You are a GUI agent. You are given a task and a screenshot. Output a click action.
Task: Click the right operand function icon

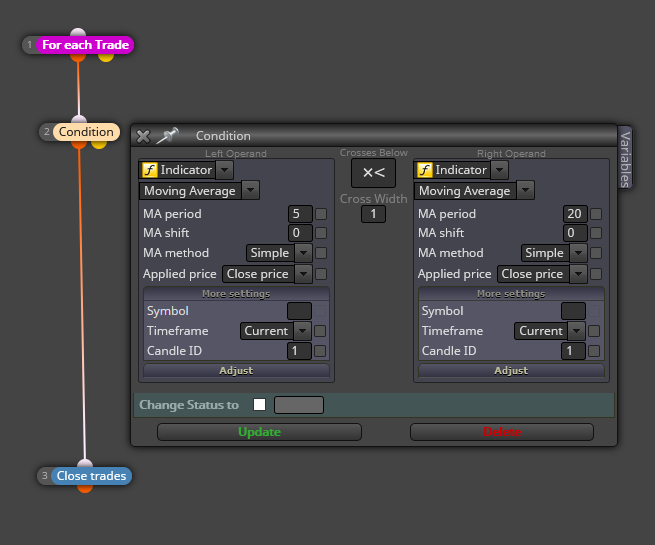[424, 170]
